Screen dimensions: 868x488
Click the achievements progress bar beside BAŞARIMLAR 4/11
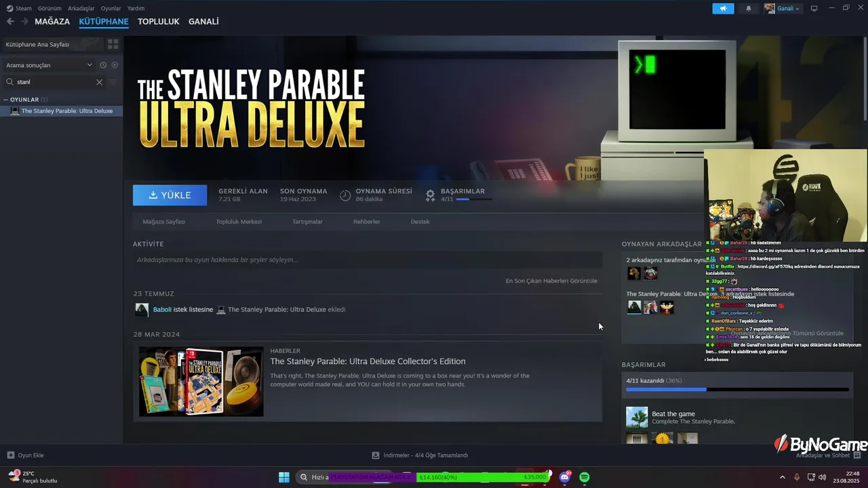(x=474, y=199)
